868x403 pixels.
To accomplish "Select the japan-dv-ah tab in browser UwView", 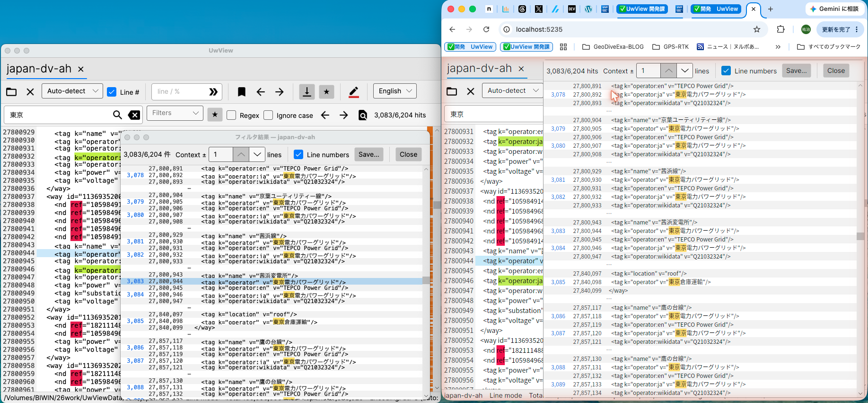I will click(480, 68).
